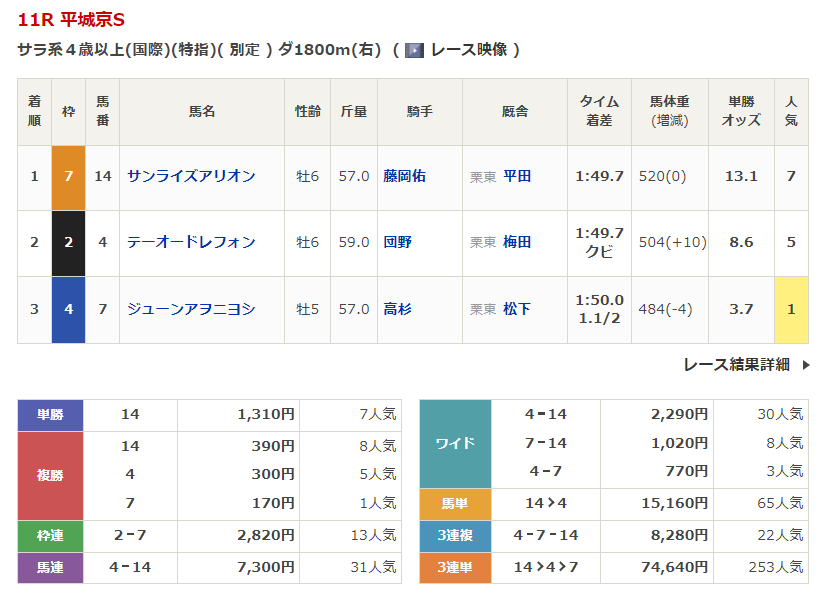Click jockey name 団野
This screenshot has width=823, height=594.
[397, 242]
